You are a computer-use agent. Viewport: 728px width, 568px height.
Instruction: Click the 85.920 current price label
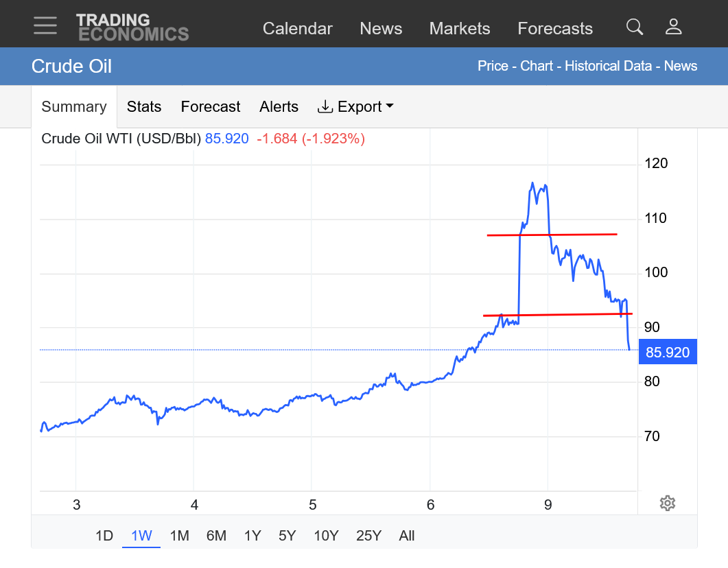667,353
